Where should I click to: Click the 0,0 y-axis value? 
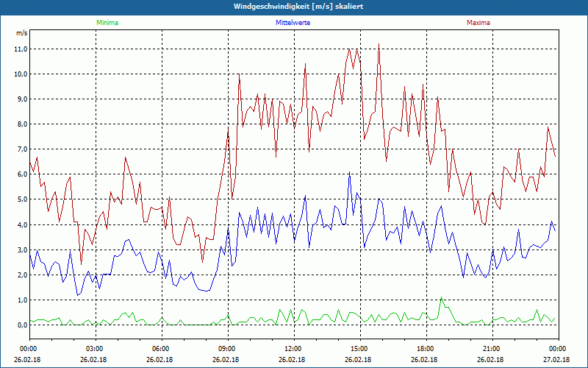pyautogui.click(x=21, y=325)
